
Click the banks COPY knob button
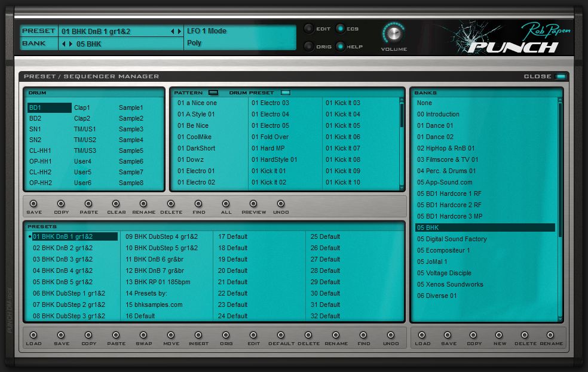[x=473, y=335]
